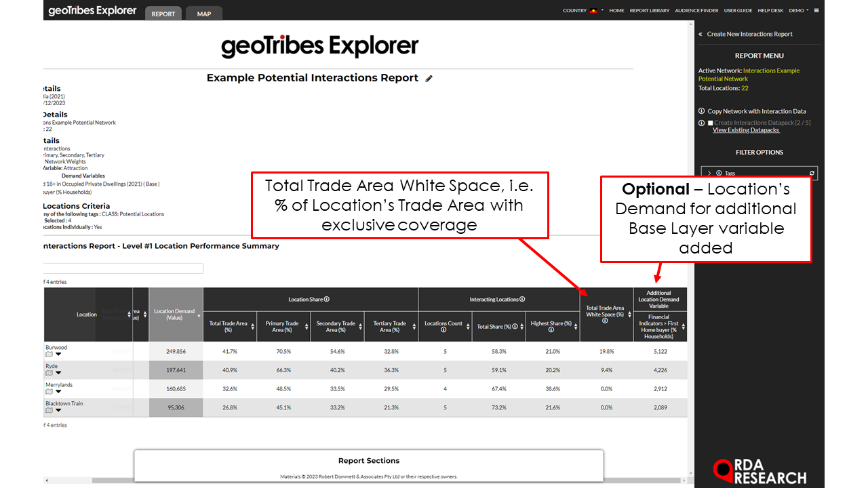This screenshot has width=868, height=488.
Task: Click Total Trade Area White Space info icon
Action: 605,321
